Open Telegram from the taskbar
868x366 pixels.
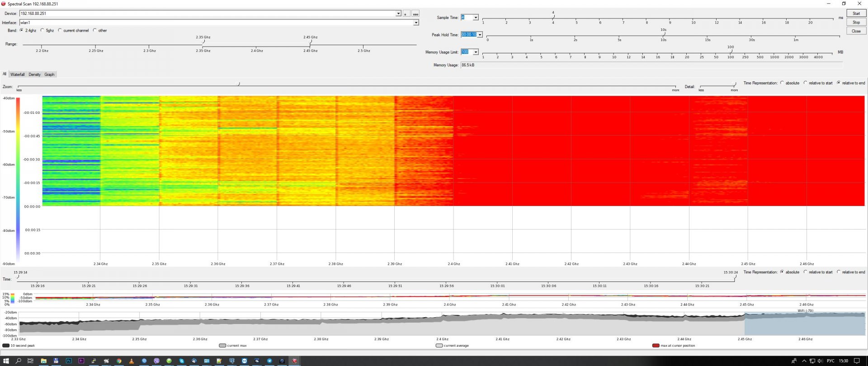[x=269, y=361]
